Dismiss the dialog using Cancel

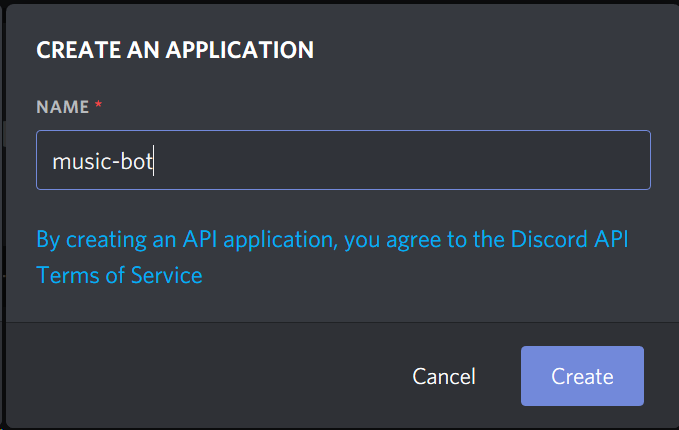[444, 376]
